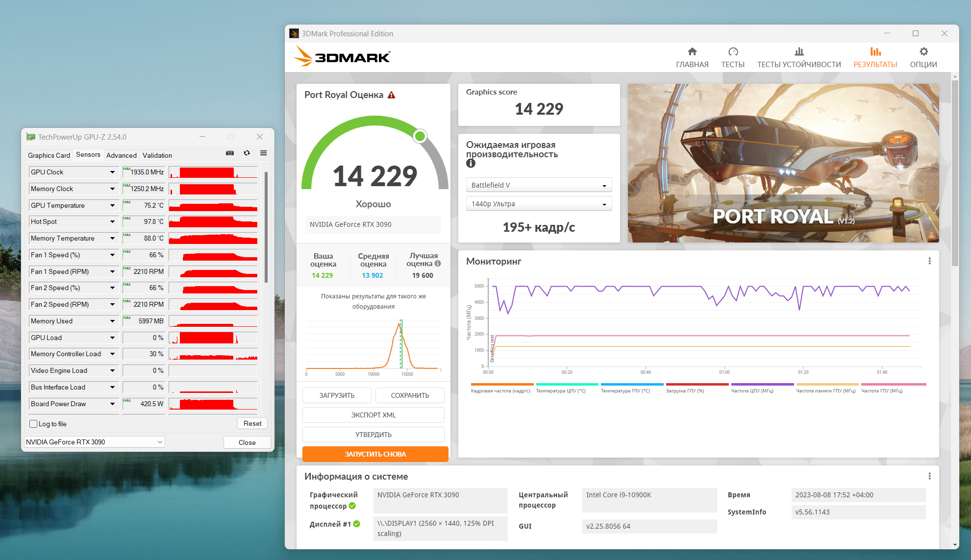Switch to the Graphics Card tab
971x560 pixels.
pos(49,155)
